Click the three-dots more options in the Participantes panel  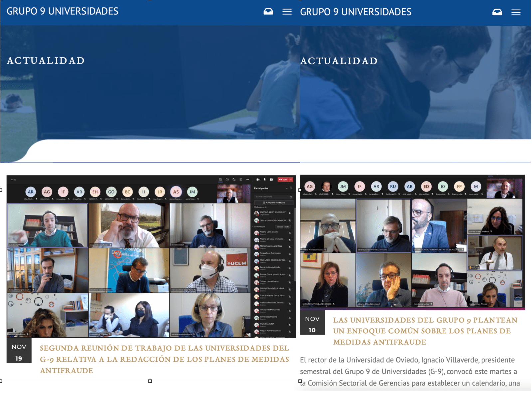[286, 188]
